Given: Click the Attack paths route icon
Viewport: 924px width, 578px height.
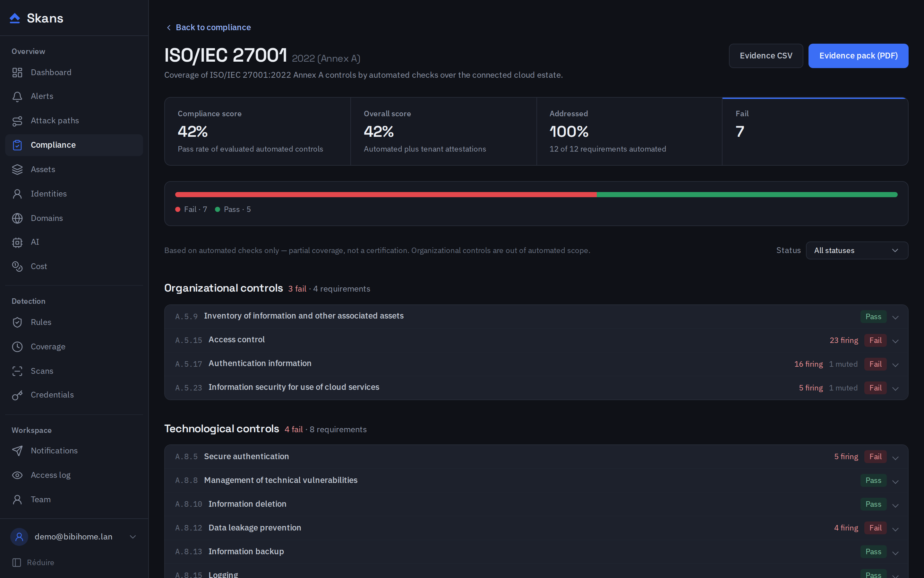Looking at the screenshot, I should [17, 121].
